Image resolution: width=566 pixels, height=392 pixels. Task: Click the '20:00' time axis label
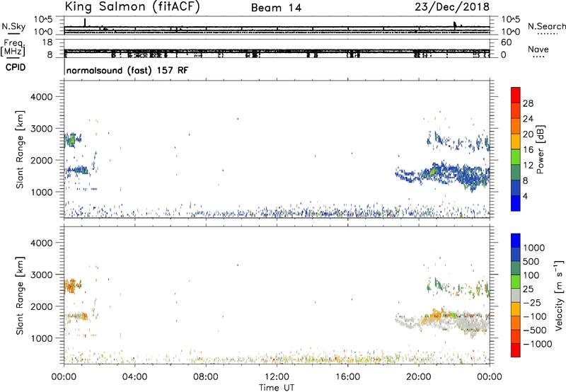[418, 377]
